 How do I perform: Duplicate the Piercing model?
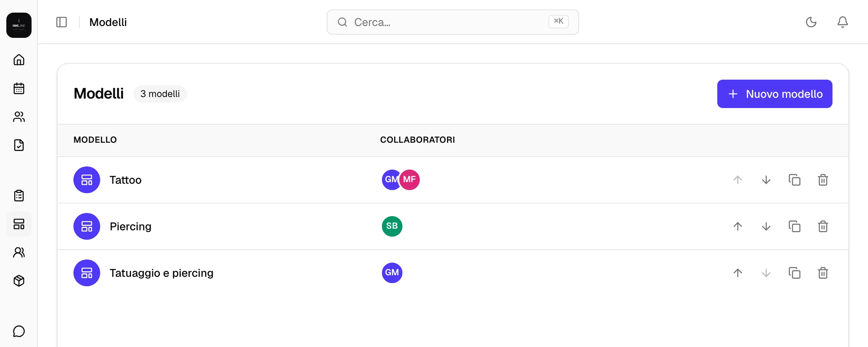click(795, 226)
